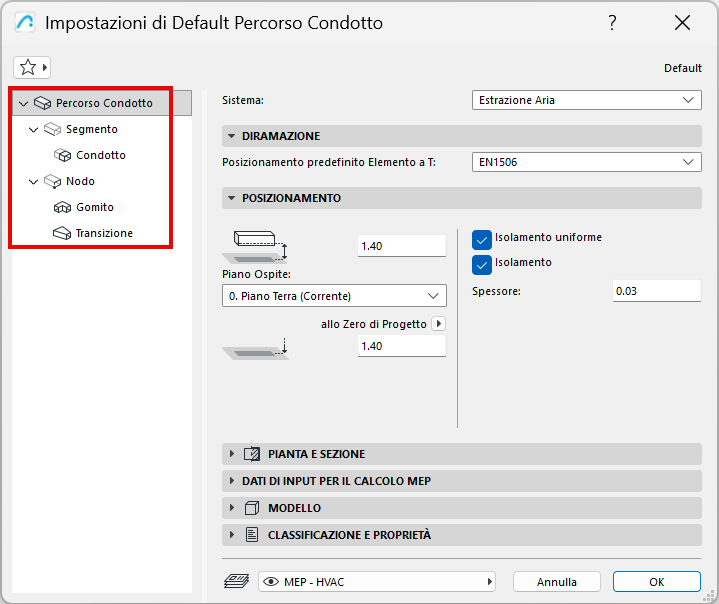This screenshot has height=604, width=719.
Task: Click the Spessore thickness input field
Action: point(656,291)
